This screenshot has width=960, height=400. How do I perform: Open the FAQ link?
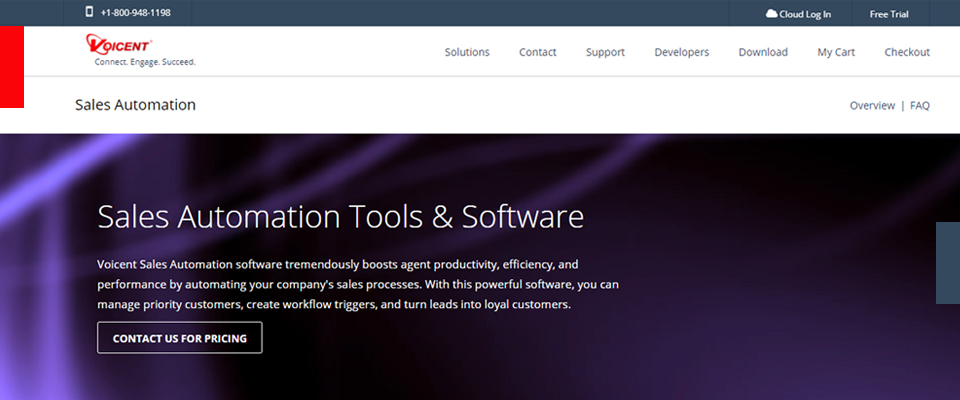[920, 105]
